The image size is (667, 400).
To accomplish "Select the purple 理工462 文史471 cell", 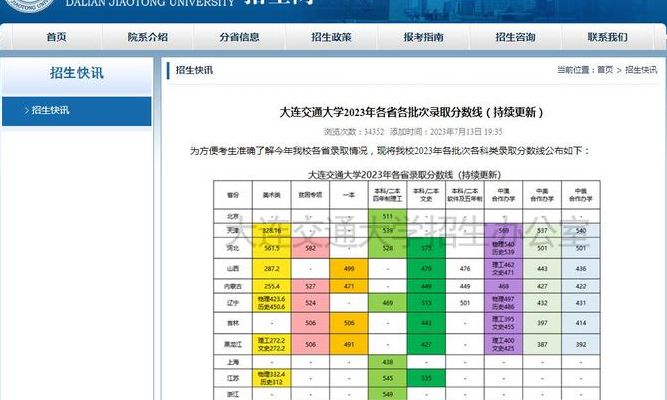I will pyautogui.click(x=503, y=269).
